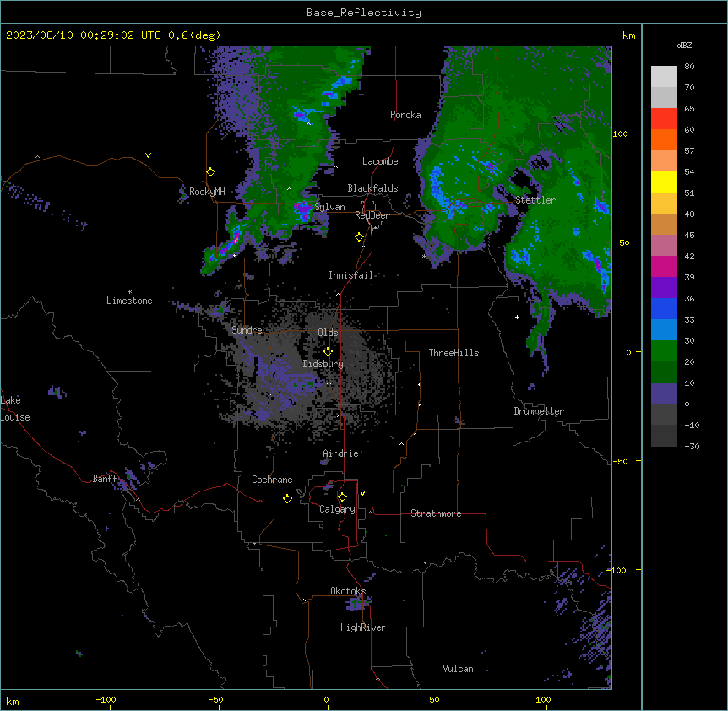728x711 pixels.
Task: Click the Base_Reflectivity title text
Action: click(x=364, y=13)
